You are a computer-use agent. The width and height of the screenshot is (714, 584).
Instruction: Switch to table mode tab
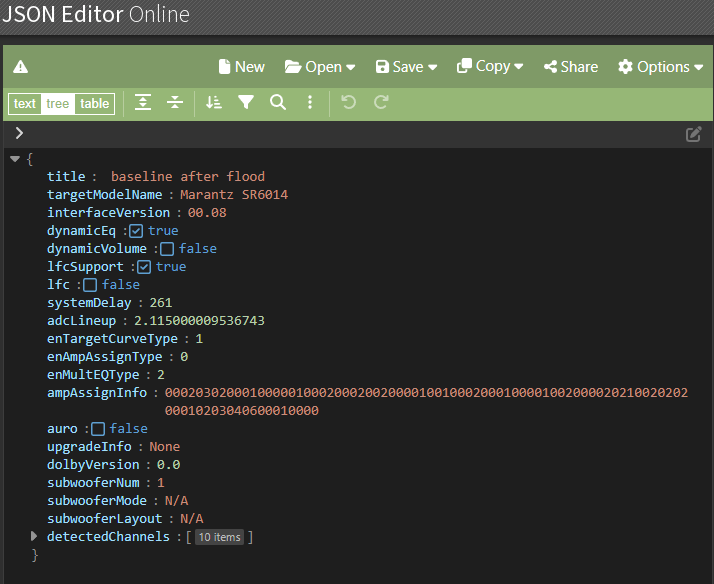coord(94,104)
